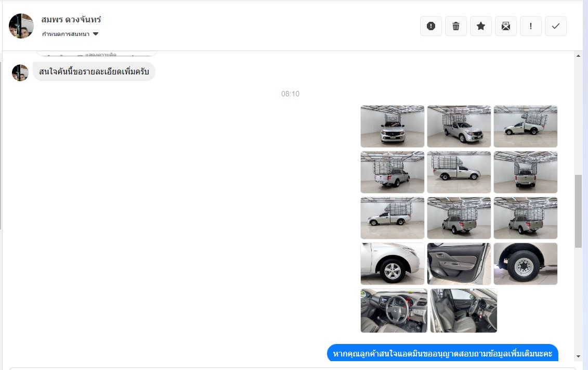588x370 pixels.
Task: Click the incoming message สนใจคันนี้ขอรายละเอียดเพิ่มครับ
Action: 94,72
